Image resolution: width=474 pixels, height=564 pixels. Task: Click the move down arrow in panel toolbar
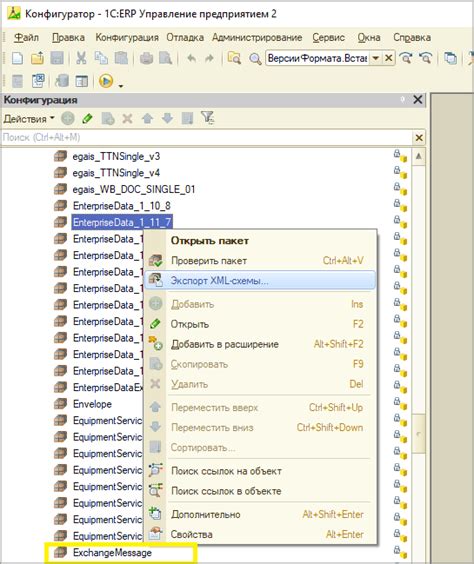tap(168, 118)
